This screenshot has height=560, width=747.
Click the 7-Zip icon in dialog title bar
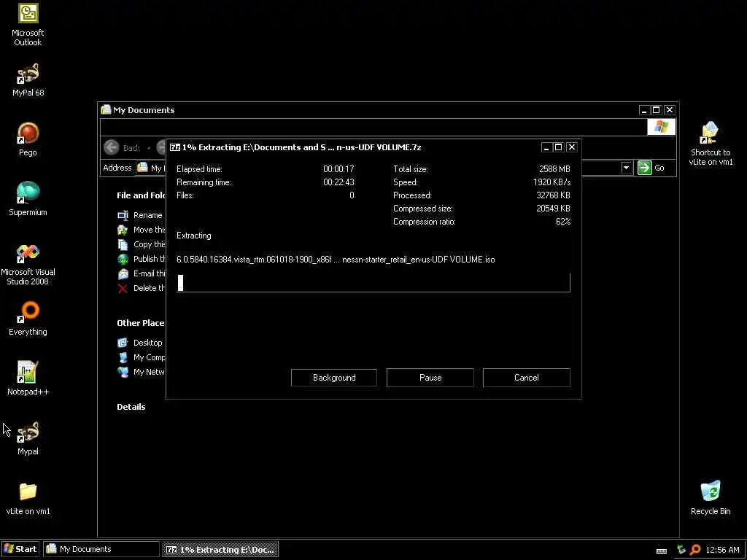coord(175,147)
